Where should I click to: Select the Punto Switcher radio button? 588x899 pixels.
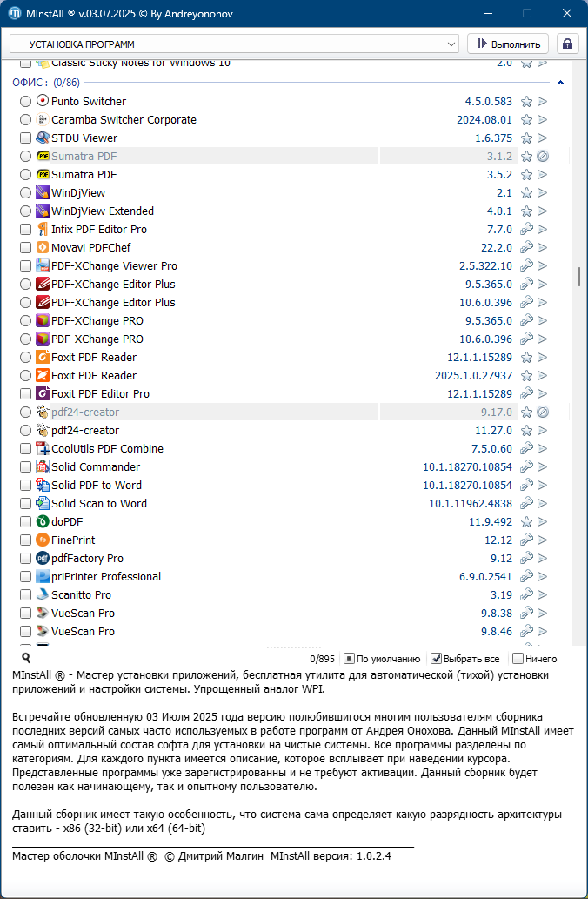coord(25,102)
